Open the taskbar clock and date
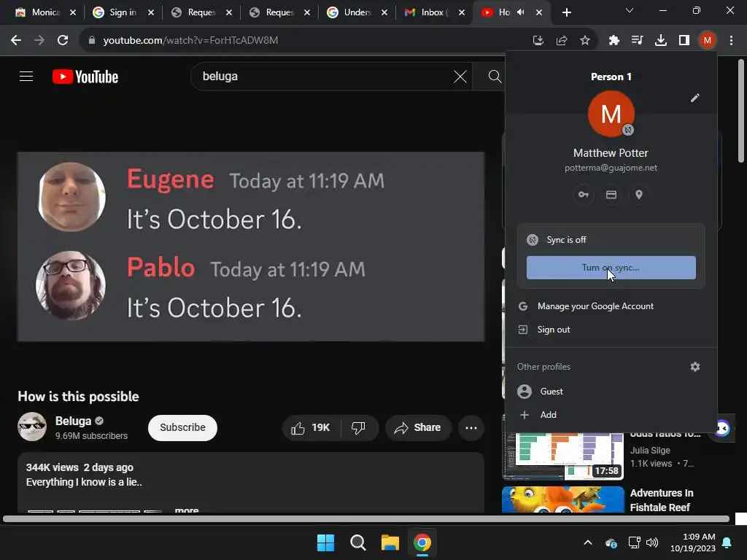 (x=693, y=542)
